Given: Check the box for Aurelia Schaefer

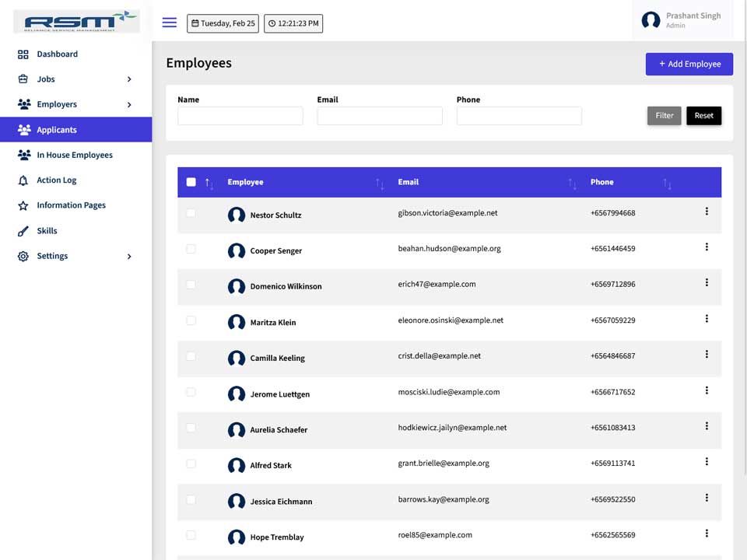Looking at the screenshot, I should [x=191, y=428].
